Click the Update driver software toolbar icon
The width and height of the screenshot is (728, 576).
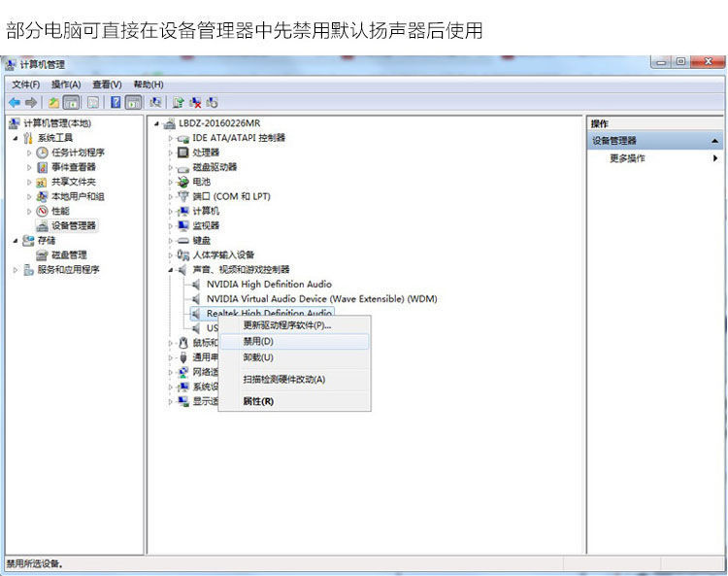(x=179, y=102)
